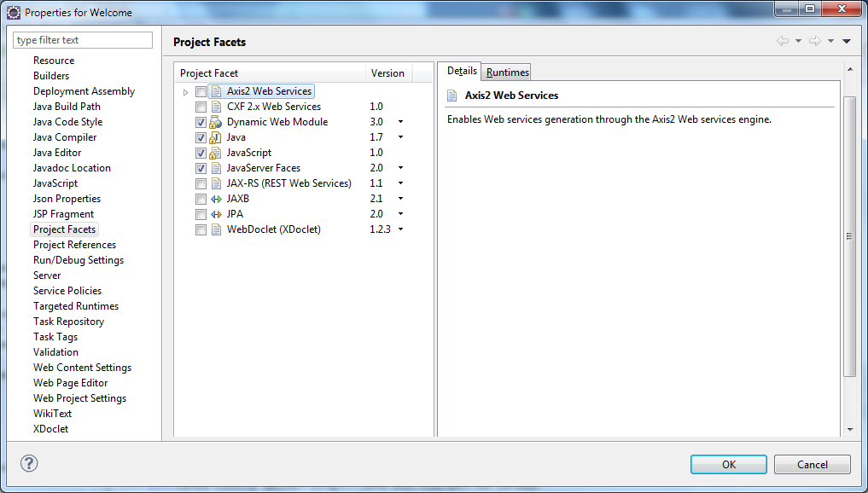This screenshot has width=868, height=493.
Task: Open the forward history dropdown arrow
Action: (831, 41)
